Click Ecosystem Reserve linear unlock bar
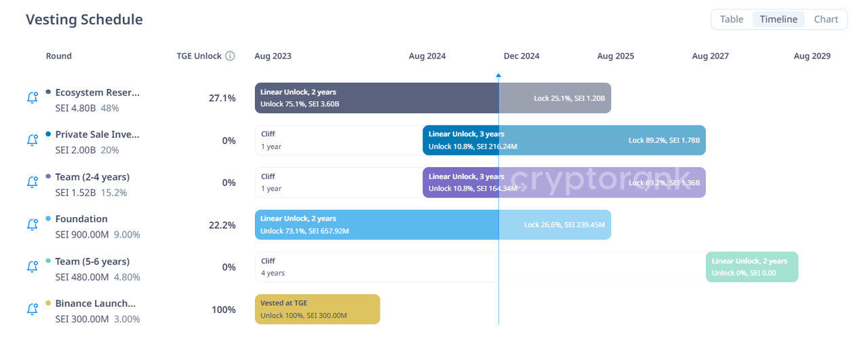The height and width of the screenshot is (338, 868). coord(377,98)
